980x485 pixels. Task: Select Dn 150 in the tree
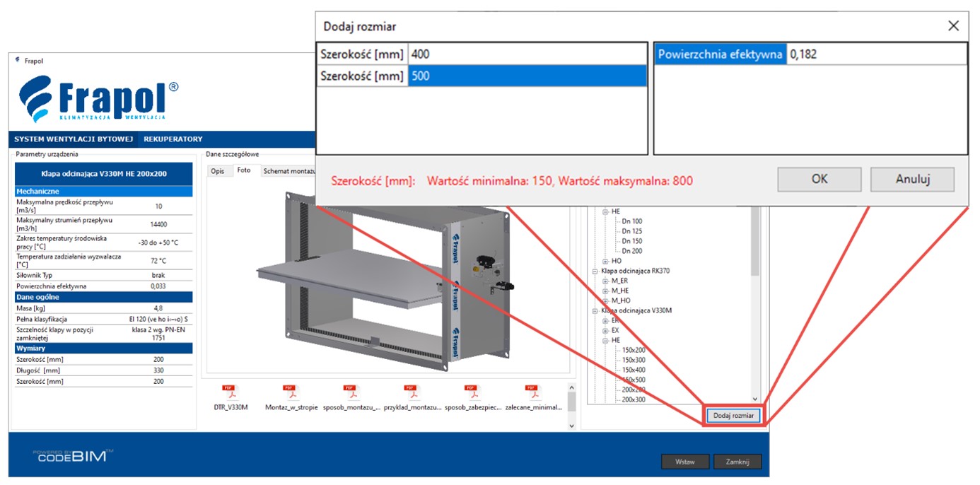[632, 241]
